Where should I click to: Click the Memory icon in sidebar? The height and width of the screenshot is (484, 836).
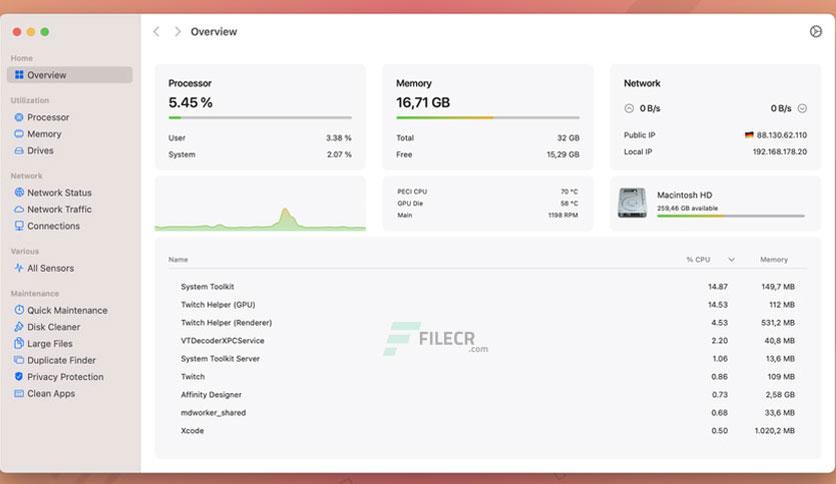tap(19, 134)
